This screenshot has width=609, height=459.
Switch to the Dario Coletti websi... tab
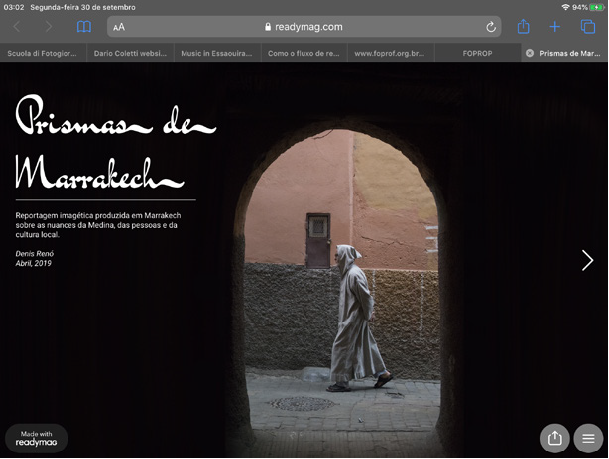coord(130,53)
